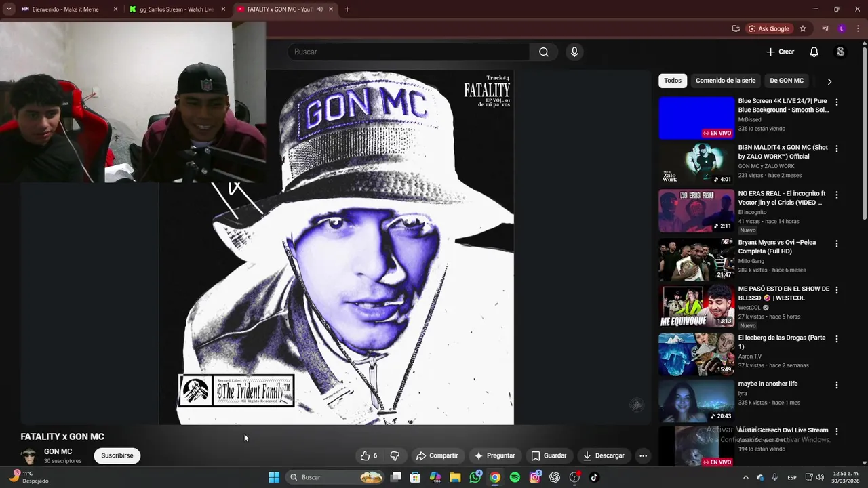Click the Windows Start button
Viewport: 868px width, 488px height.
(x=274, y=477)
